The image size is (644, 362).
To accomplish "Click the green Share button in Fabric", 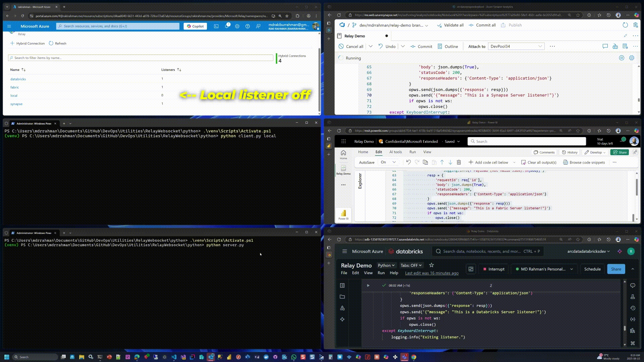I will 620,153.
